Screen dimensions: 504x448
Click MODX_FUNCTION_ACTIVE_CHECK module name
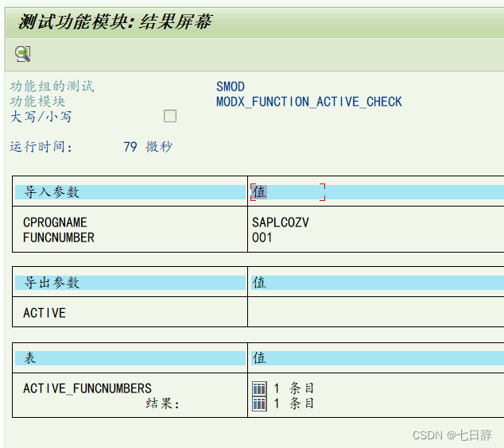coord(309,102)
